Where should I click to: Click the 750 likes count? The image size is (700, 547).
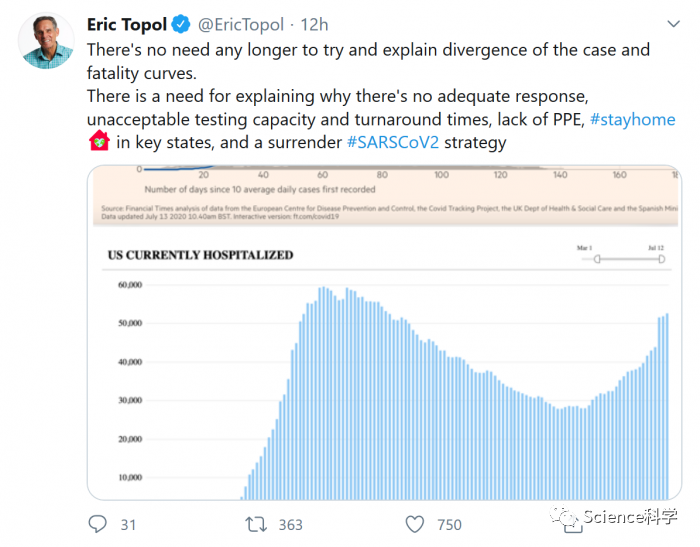click(449, 525)
